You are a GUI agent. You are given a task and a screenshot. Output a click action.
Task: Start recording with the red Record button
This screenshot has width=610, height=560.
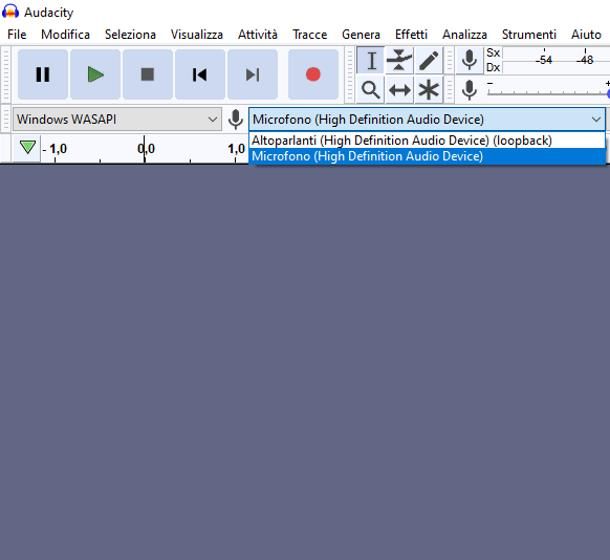click(313, 74)
